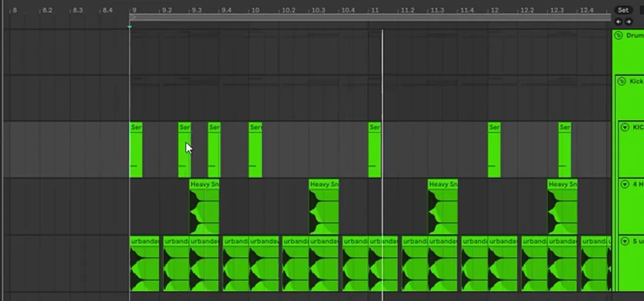The height and width of the screenshot is (301, 644).
Task: Click ruler position 9.2 in the timeline
Action: [166, 10]
